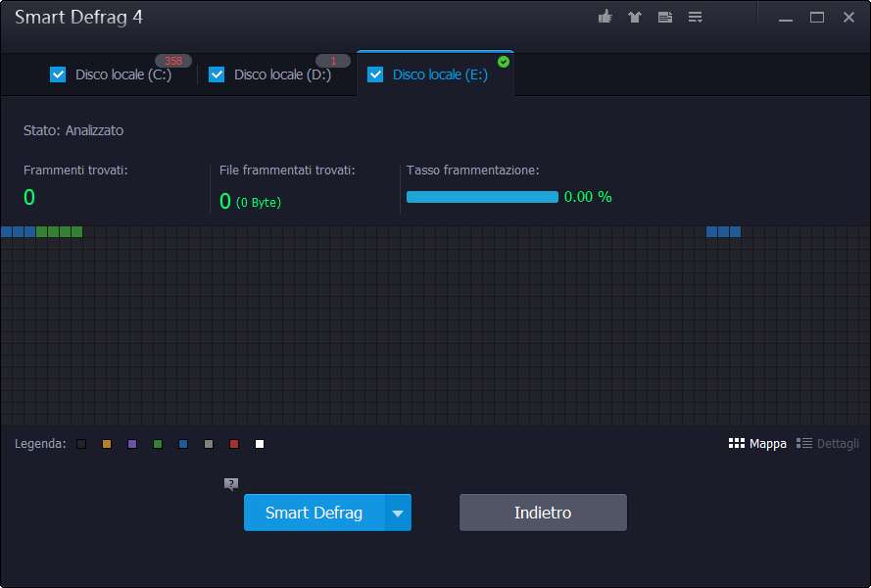Click the white legend color square
Image resolution: width=871 pixels, height=588 pixels.
coord(260,444)
